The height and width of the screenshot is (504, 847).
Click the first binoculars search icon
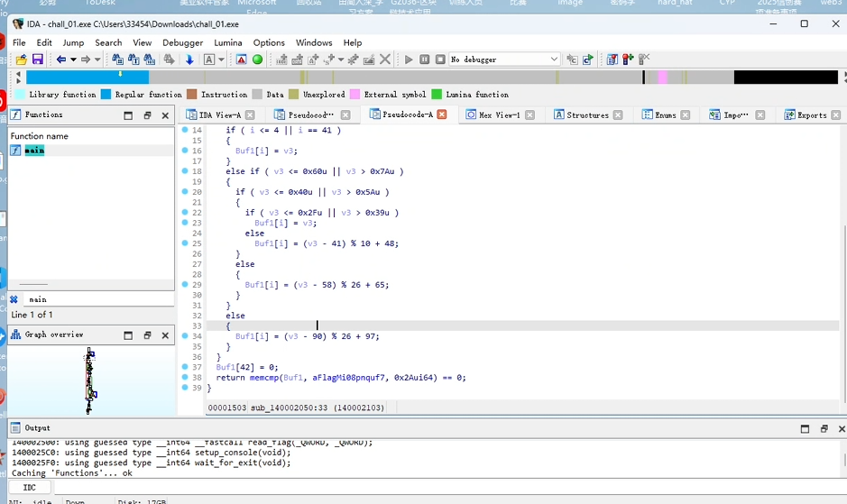click(x=118, y=60)
